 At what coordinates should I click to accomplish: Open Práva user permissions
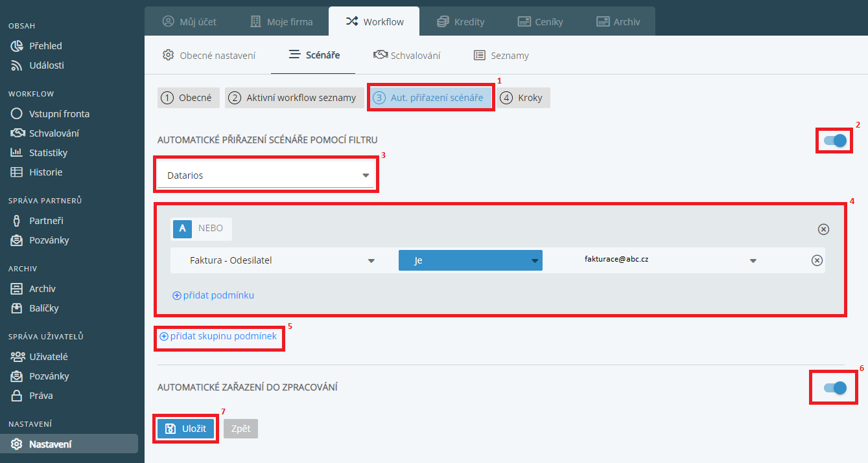click(x=40, y=396)
